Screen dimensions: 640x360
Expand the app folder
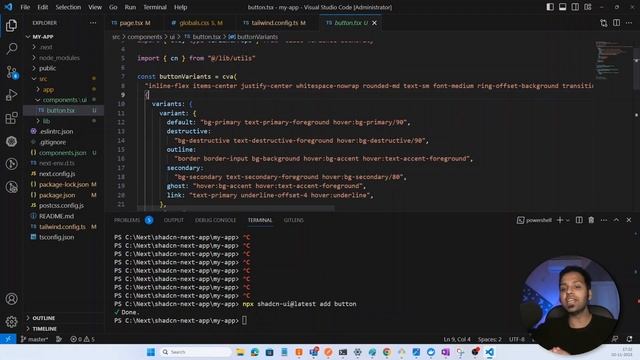point(48,89)
